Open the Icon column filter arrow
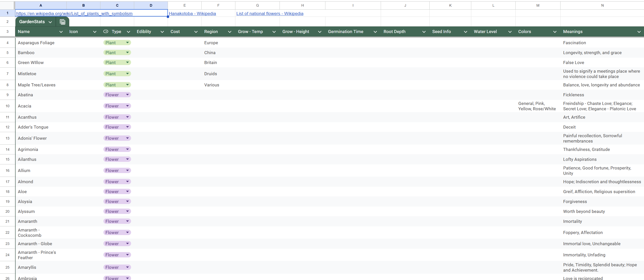644x280 pixels. (95, 32)
